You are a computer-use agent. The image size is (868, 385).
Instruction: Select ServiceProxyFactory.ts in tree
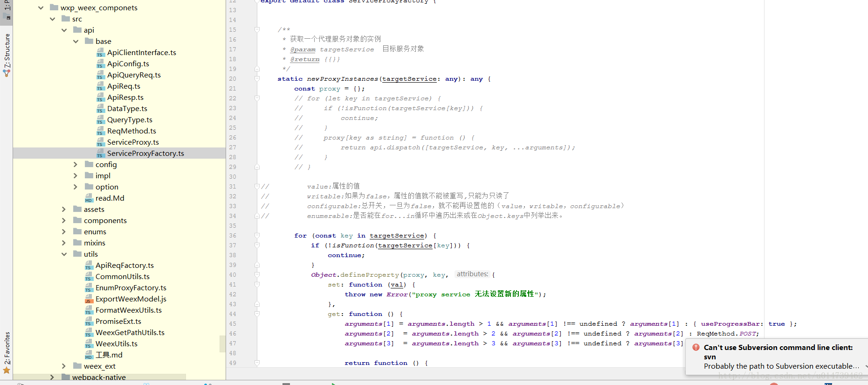coord(145,154)
